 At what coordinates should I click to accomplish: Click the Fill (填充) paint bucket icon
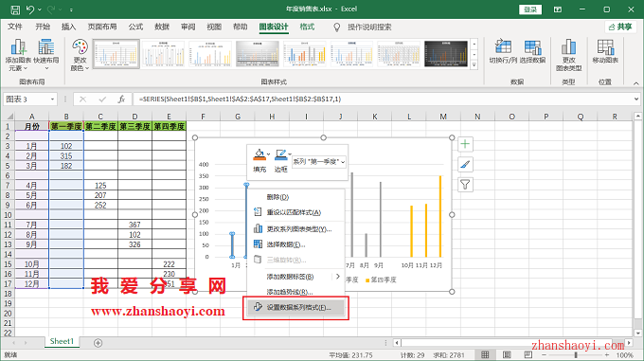[x=259, y=154]
